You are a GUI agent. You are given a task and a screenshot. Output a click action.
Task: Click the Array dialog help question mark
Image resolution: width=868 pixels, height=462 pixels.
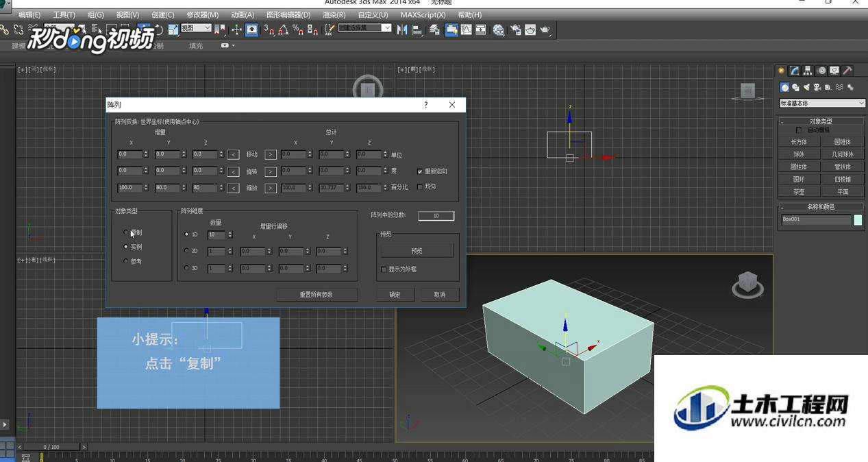pos(425,105)
